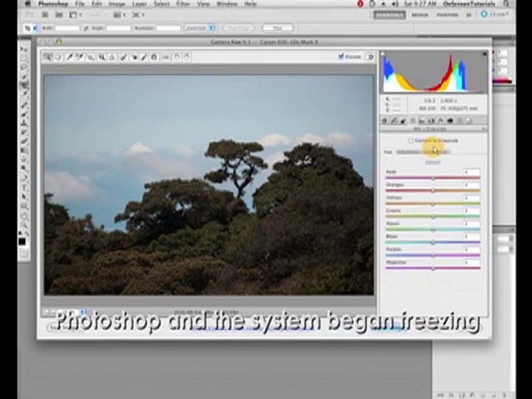Viewport: 532px width, 399px height.
Task: Switch to the Hue sub-tab
Action: 388,152
